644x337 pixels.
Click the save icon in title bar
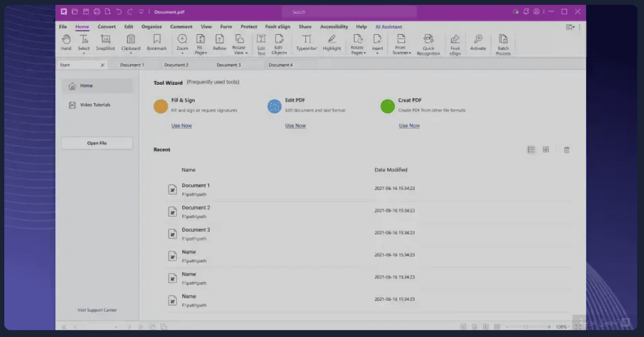pyautogui.click(x=85, y=11)
